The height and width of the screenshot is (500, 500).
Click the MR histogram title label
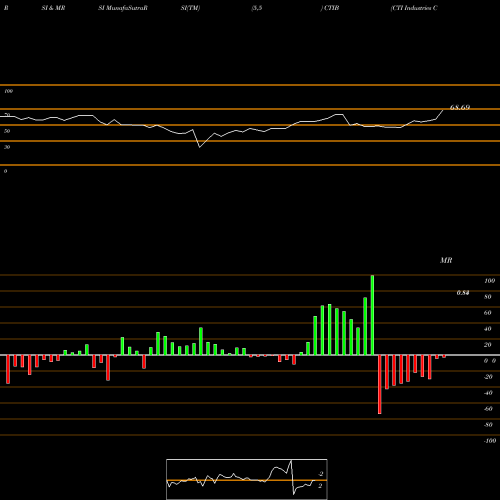446,260
